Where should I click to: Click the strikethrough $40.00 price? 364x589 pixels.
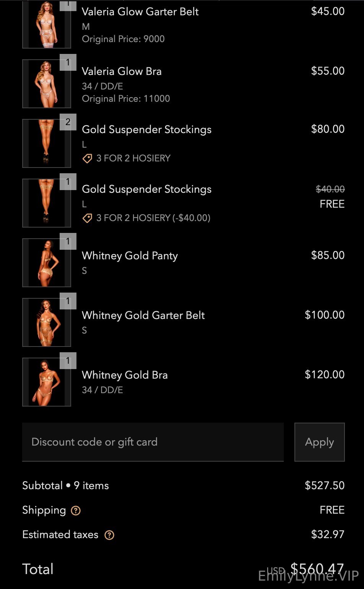(x=330, y=189)
